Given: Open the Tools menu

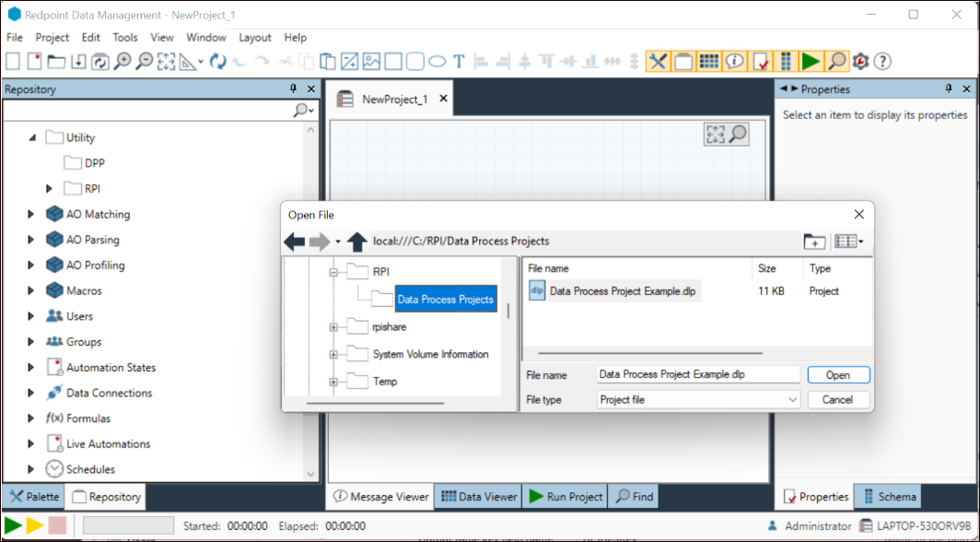Looking at the screenshot, I should tap(125, 38).
